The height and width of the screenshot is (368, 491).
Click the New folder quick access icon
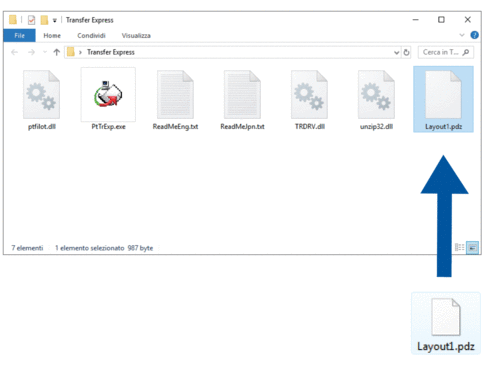(44, 20)
